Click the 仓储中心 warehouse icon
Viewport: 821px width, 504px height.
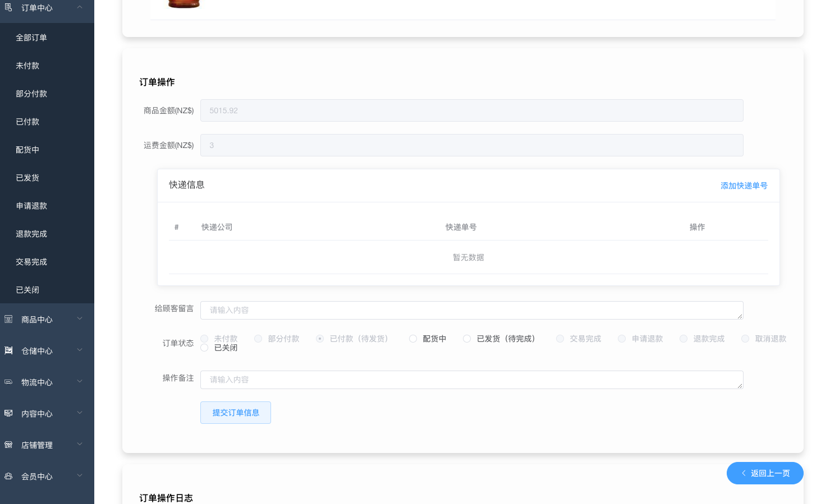(x=8, y=350)
